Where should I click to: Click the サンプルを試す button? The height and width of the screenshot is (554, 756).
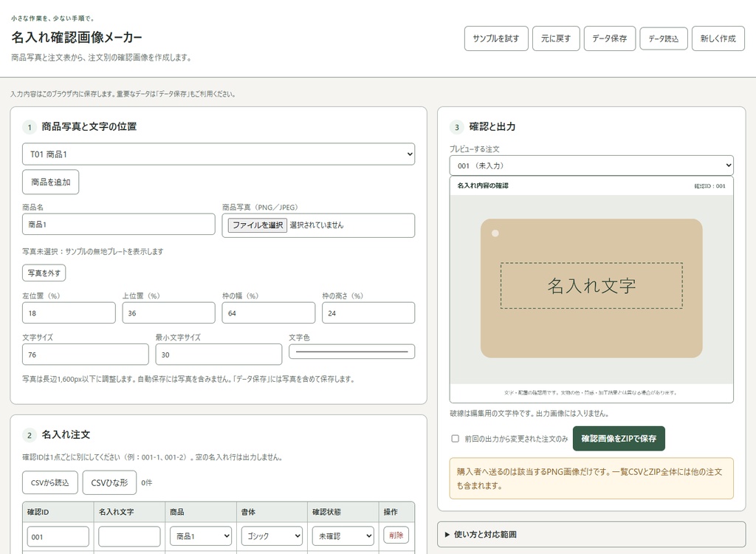click(496, 38)
